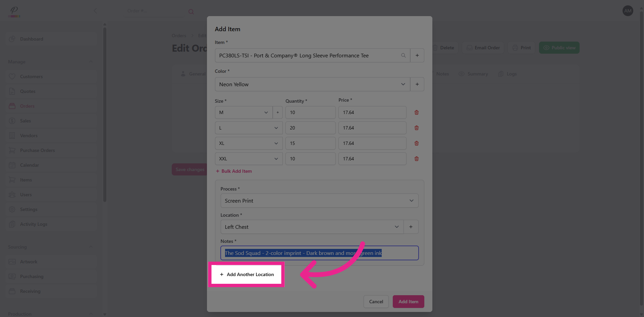Open the Calendar from the sidebar

pos(12,165)
